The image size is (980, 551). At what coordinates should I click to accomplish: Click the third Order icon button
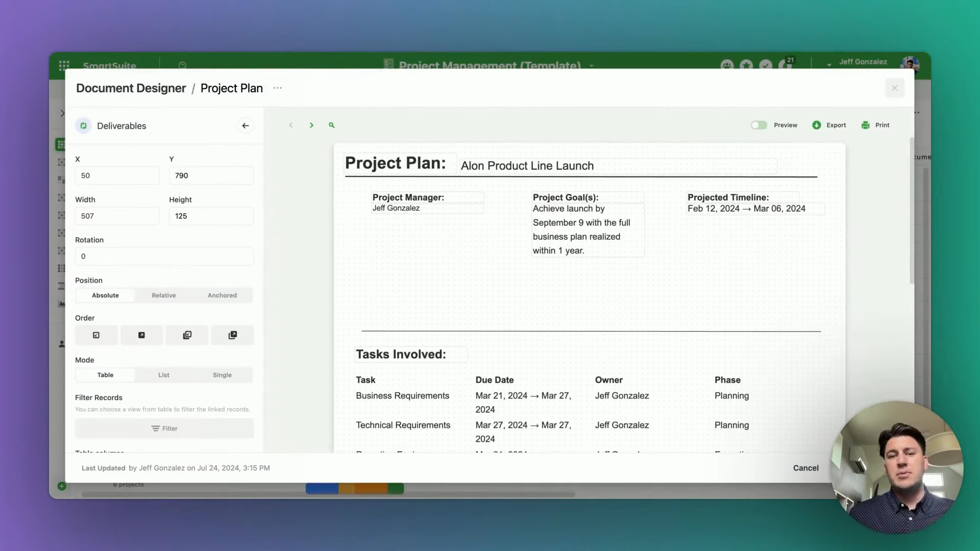[x=187, y=335]
